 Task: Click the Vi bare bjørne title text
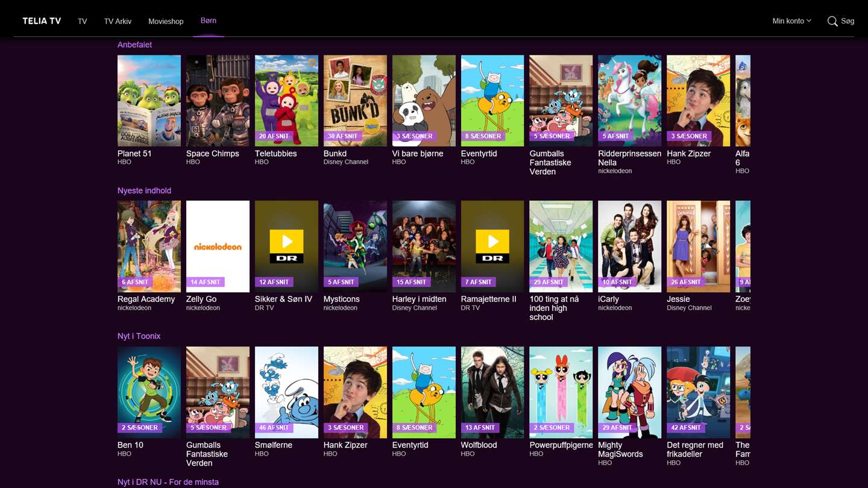tap(418, 154)
